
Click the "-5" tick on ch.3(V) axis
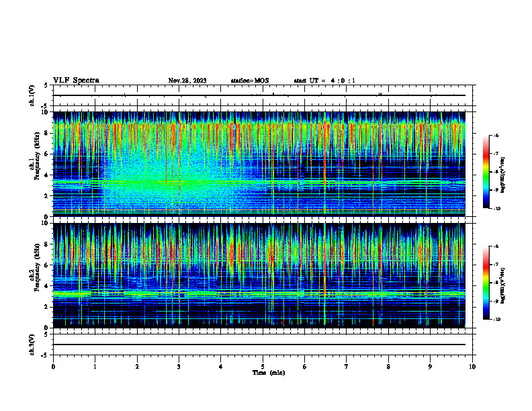click(x=45, y=355)
